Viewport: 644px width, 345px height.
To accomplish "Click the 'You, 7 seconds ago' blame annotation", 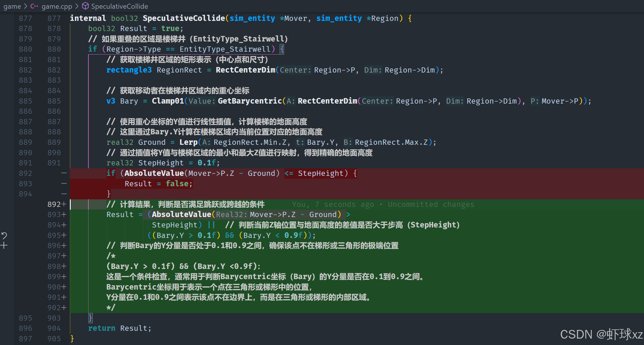I will pyautogui.click(x=383, y=204).
